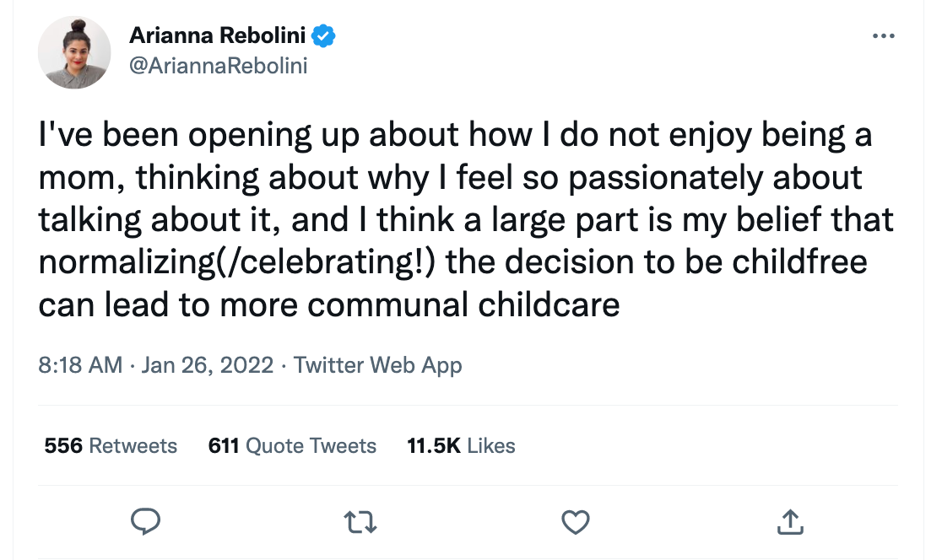
Task: Click the 611 quote tweet count number
Action: tap(224, 445)
